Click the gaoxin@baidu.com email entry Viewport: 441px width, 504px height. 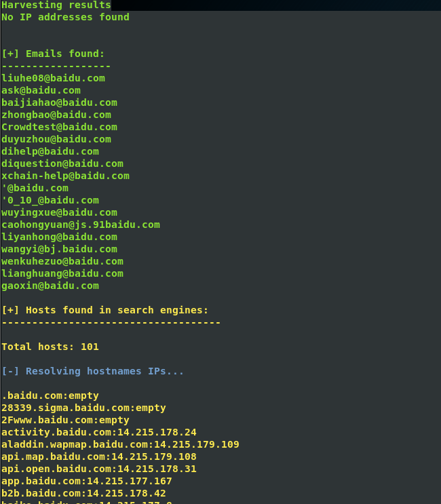(50, 286)
